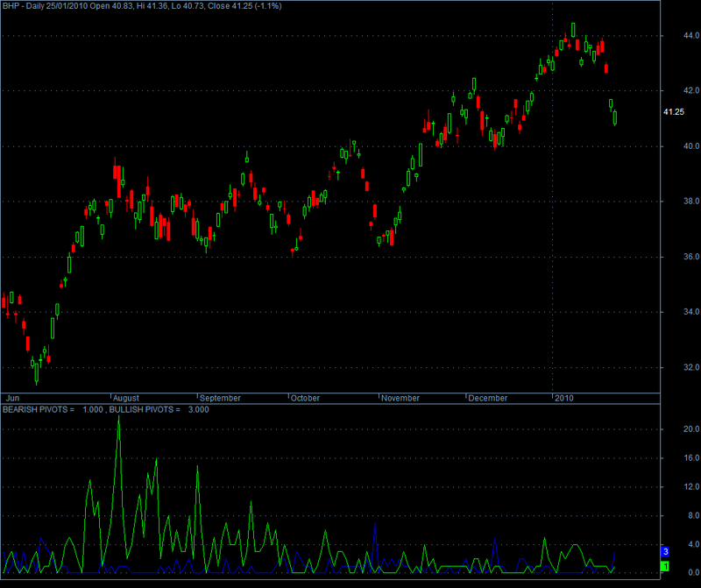The image size is (701, 588).
Task: Click the 36.0 price axis label
Action: pyautogui.click(x=691, y=257)
